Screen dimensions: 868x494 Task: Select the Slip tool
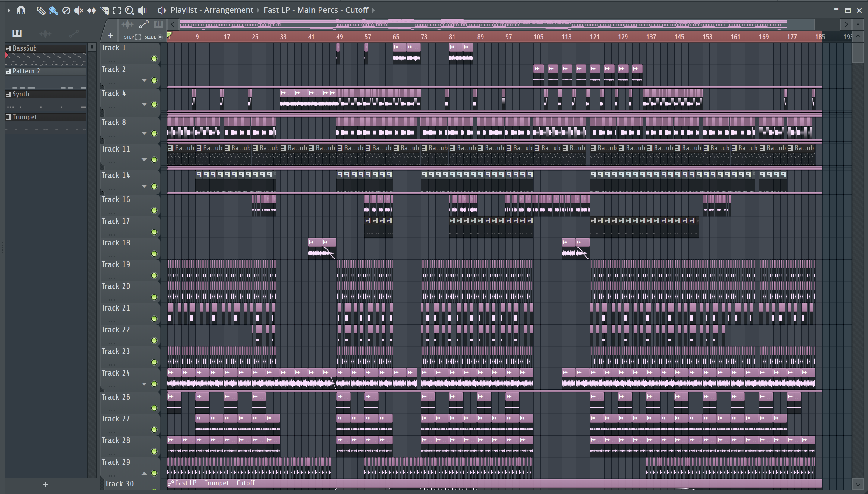tap(92, 11)
